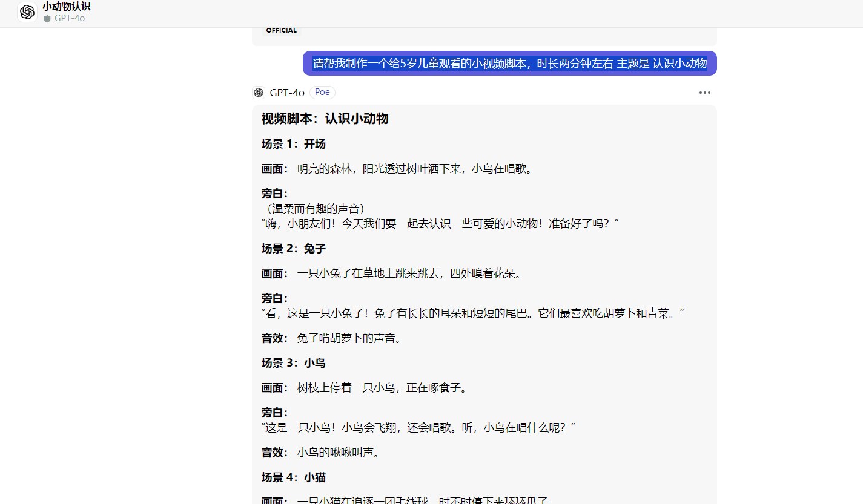The width and height of the screenshot is (863, 504).
Task: Click the 场景 2：兔子 heading
Action: [294, 249]
